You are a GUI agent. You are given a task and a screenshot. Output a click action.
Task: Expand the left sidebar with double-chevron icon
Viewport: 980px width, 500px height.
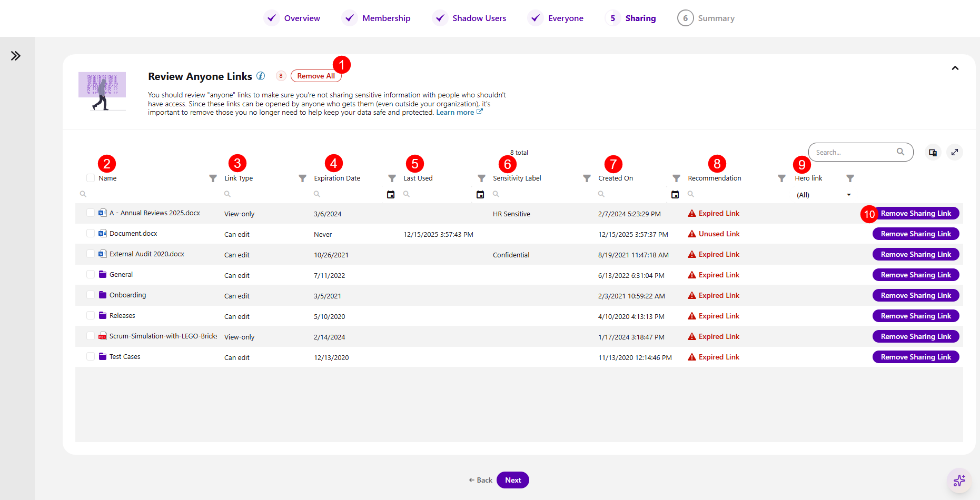point(16,56)
